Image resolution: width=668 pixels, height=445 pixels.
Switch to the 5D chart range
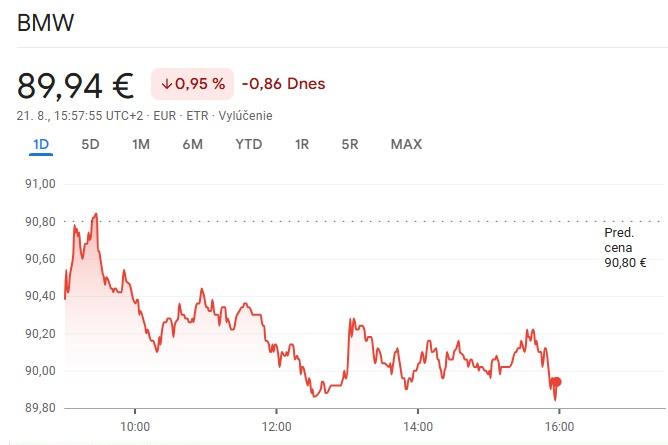(x=90, y=144)
